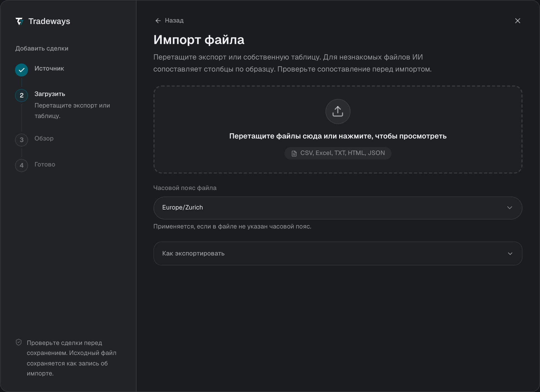Click the back arrow next to Назад
The width and height of the screenshot is (540, 392).
tap(158, 21)
